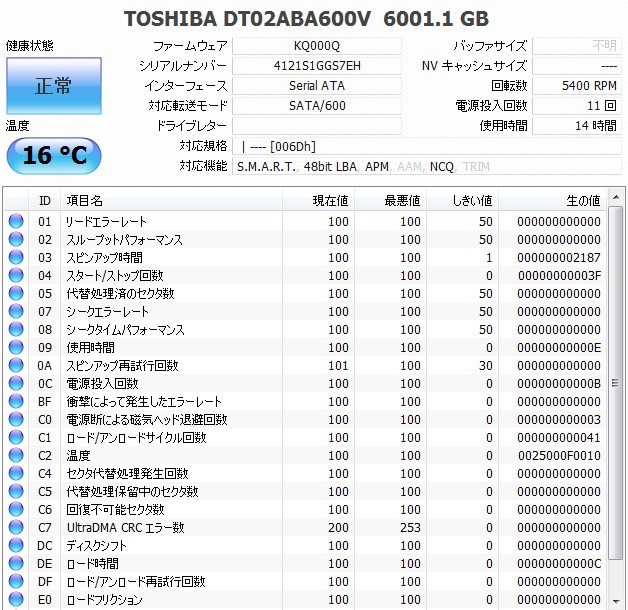This screenshot has height=610, width=628.
Task: Click the 回転数 field showing 5400 RPM
Action: coord(577,86)
